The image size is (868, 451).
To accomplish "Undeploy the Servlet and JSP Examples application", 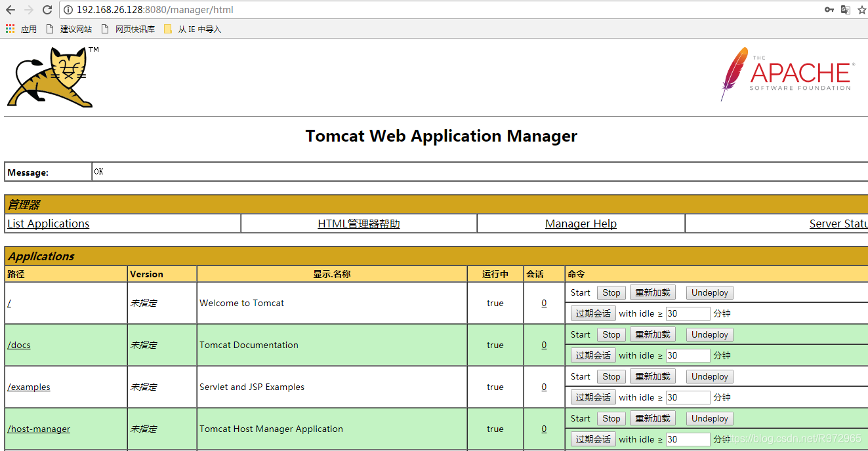I will [710, 376].
